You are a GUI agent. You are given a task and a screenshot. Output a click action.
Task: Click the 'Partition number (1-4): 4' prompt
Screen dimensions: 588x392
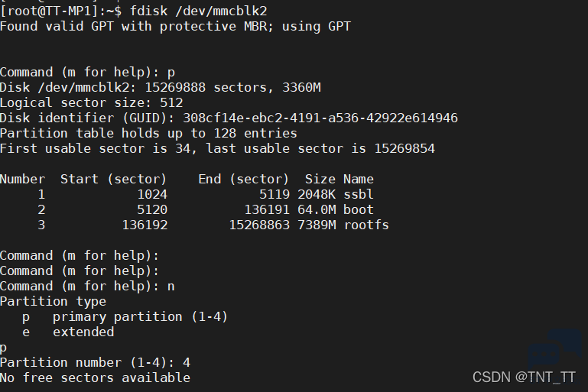[96, 363]
